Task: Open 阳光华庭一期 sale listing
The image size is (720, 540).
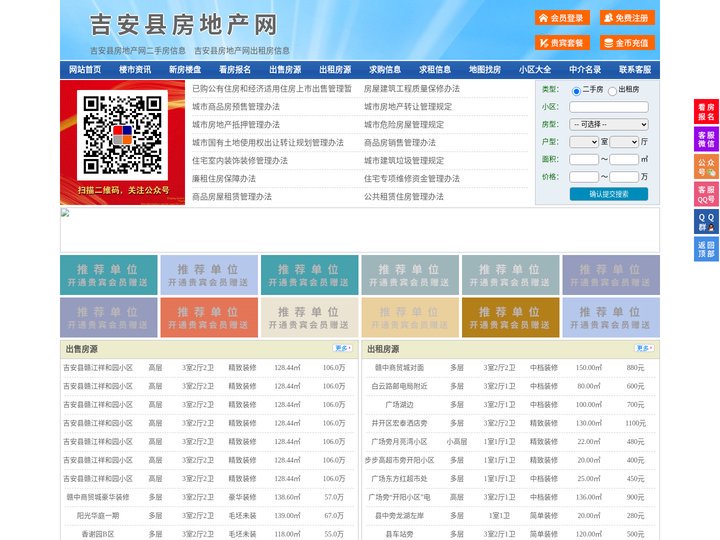Action: 98,515
